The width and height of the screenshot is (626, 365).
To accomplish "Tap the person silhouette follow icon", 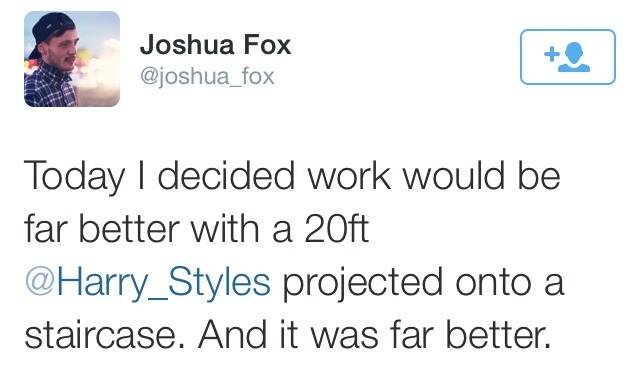I will click(x=574, y=57).
